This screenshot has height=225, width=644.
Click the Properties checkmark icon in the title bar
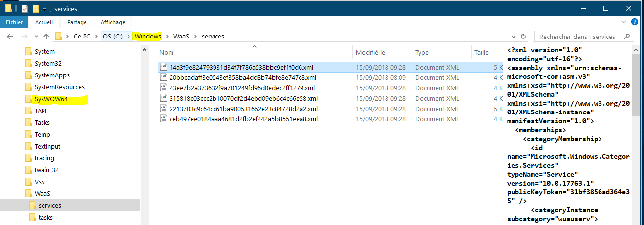(25, 9)
